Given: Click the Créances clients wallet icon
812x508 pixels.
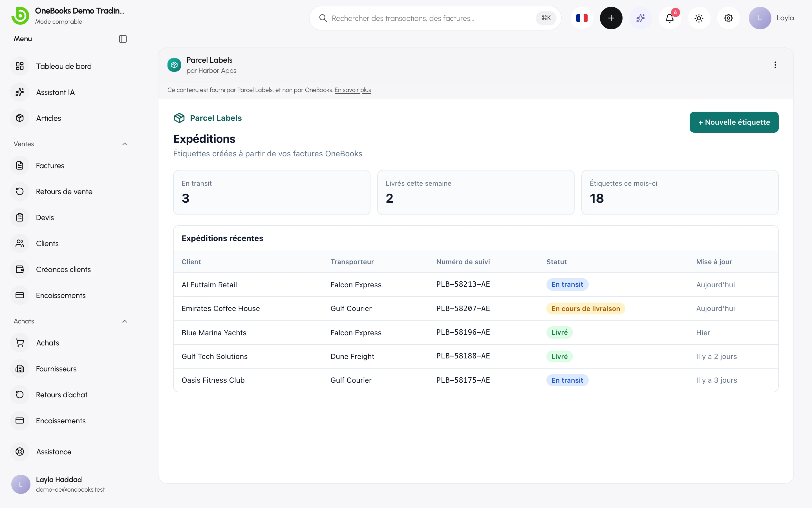Looking at the screenshot, I should coord(20,270).
